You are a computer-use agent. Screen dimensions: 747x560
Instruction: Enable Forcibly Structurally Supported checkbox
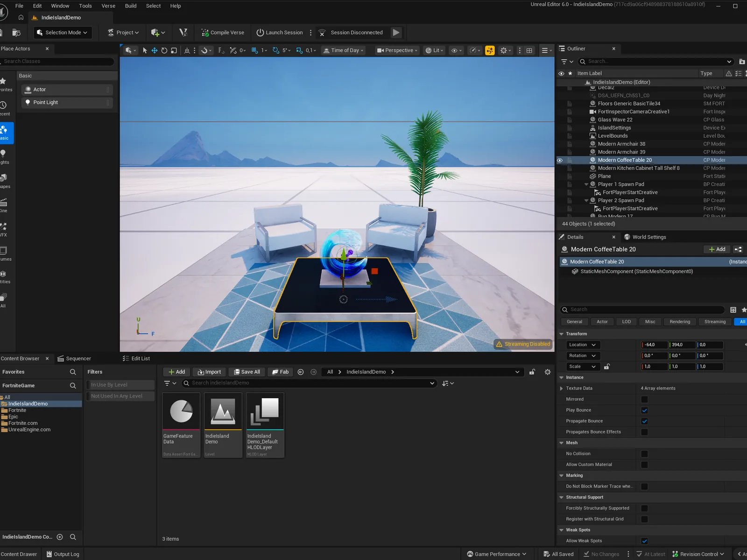pos(644,508)
